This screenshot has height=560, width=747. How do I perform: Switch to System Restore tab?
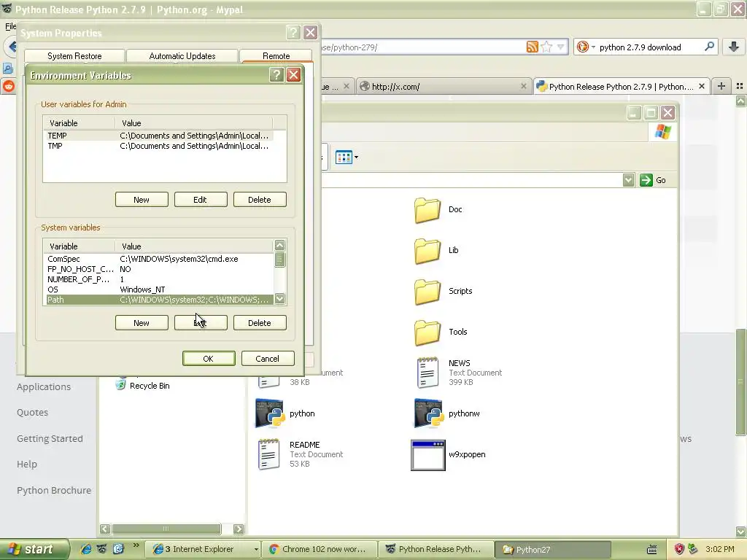[75, 56]
